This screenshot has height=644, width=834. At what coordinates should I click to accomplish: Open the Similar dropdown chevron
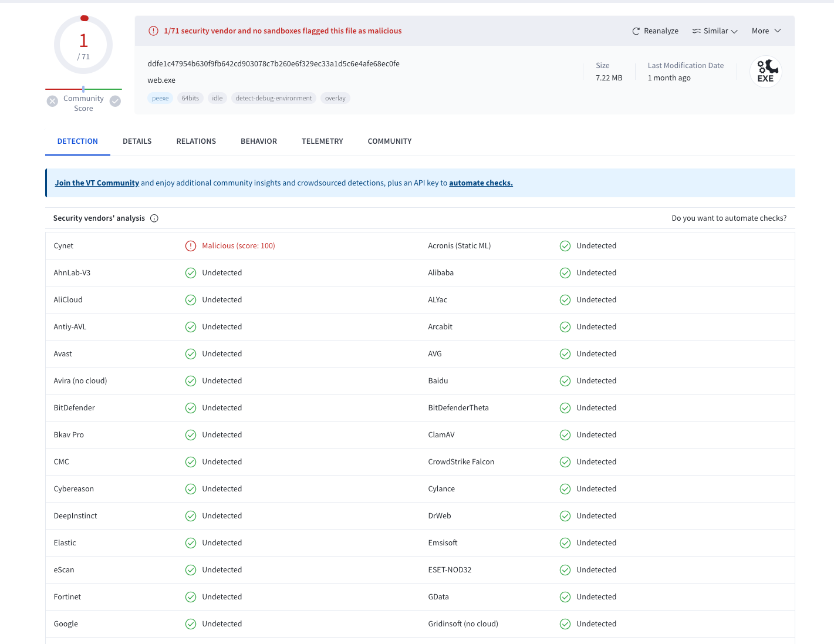(734, 31)
